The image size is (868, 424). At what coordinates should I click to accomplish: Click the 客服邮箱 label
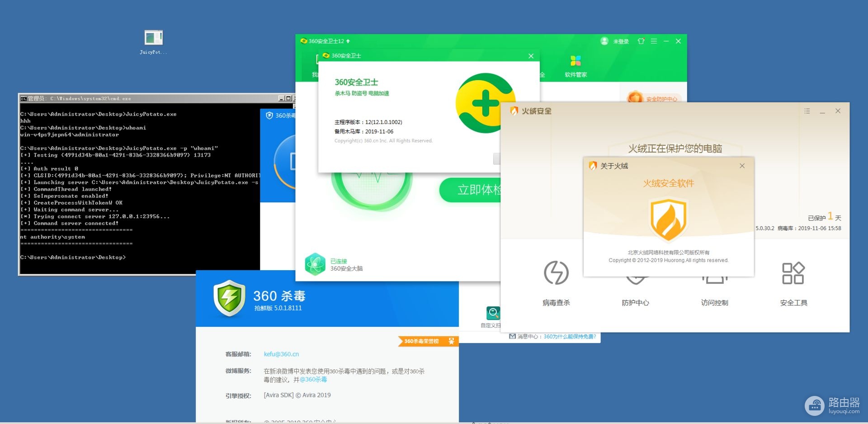(x=238, y=354)
